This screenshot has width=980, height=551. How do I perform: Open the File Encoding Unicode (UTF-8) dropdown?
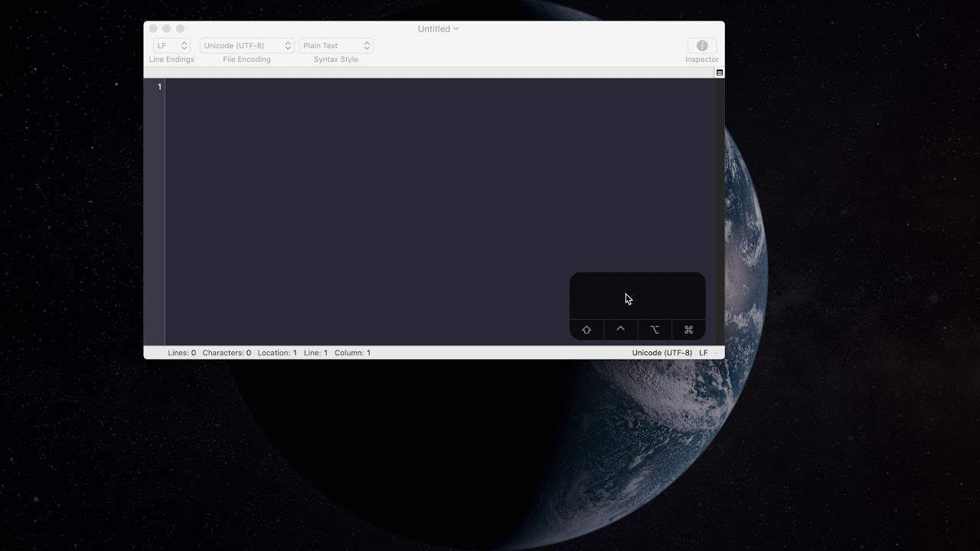[x=247, y=45]
